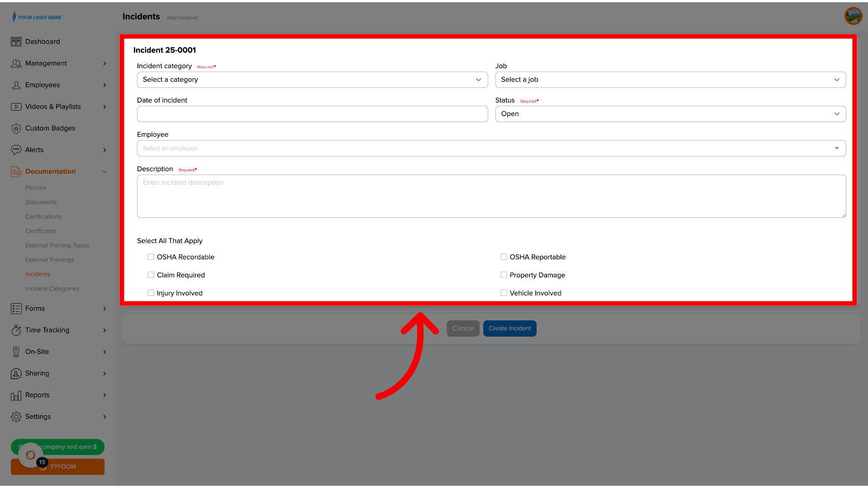Screen dimensions: 868x488
Task: Open the Certifications submenu item
Action: coord(43,216)
